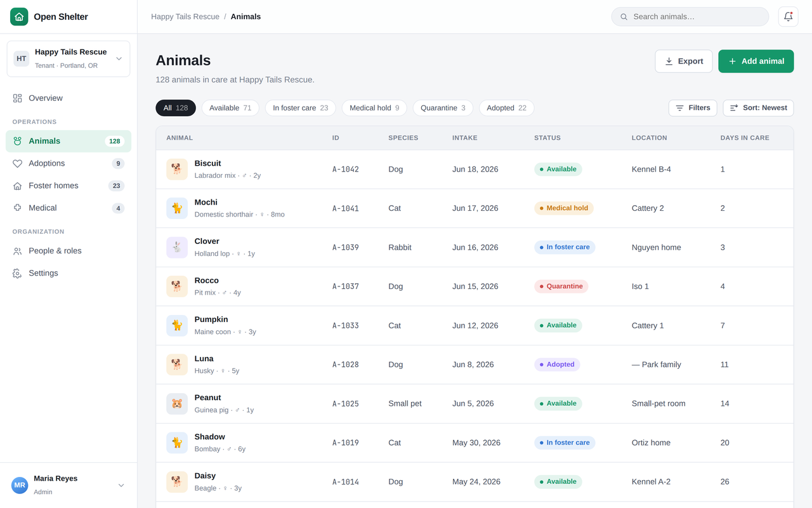The image size is (812, 508).
Task: Click the Medical cross icon
Action: 17,208
